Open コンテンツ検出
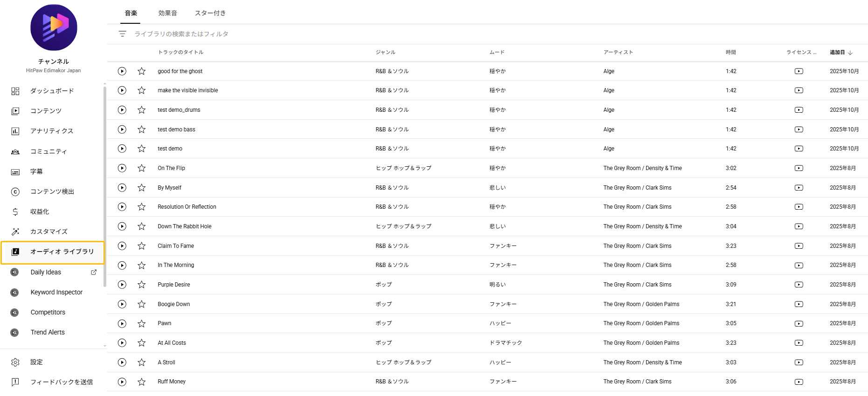 coord(51,191)
